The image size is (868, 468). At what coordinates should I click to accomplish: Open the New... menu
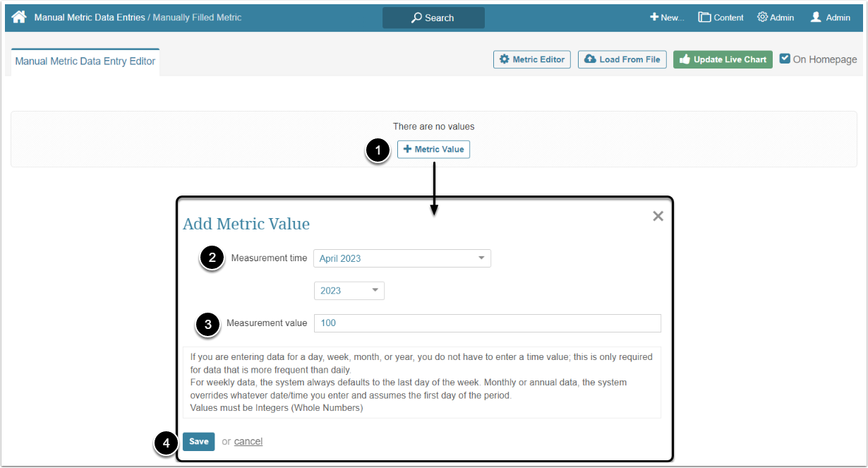point(667,18)
